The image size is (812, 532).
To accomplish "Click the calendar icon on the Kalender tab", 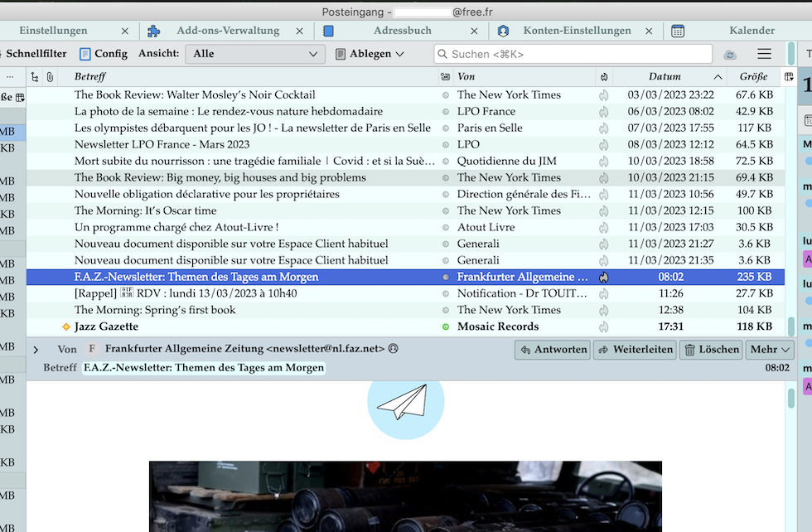I will [x=678, y=31].
